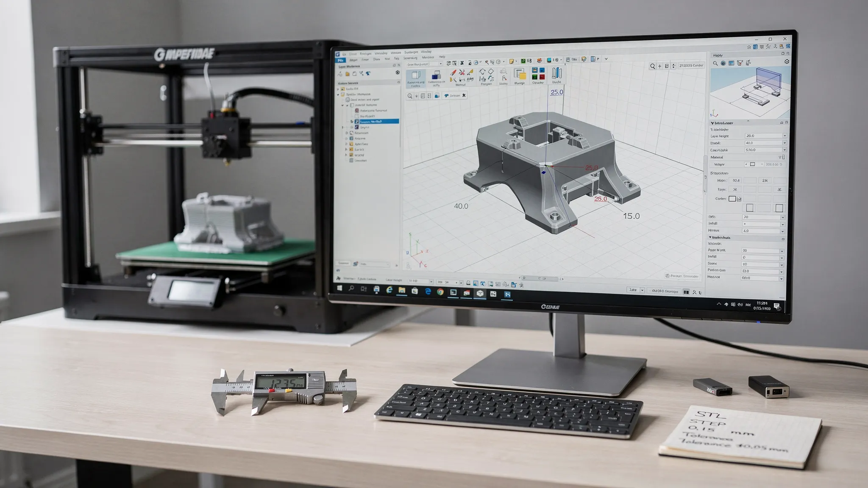Toggle the right empty square below Corten row

pyautogui.click(x=779, y=208)
